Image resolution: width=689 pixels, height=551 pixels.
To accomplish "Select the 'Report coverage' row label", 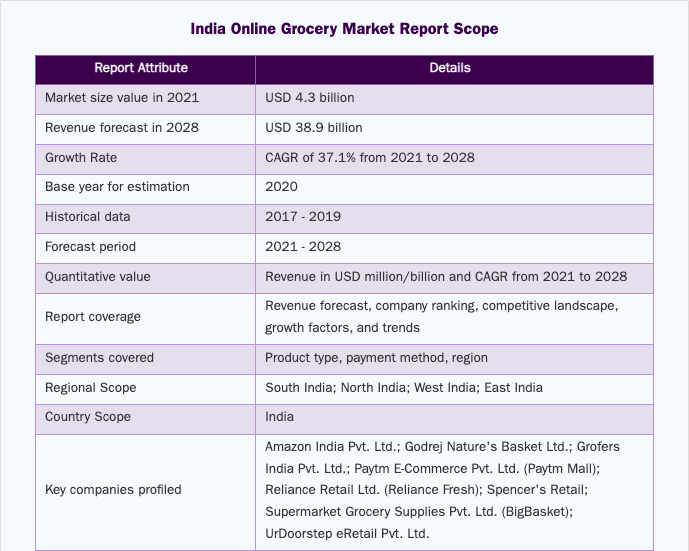I will point(93,317).
